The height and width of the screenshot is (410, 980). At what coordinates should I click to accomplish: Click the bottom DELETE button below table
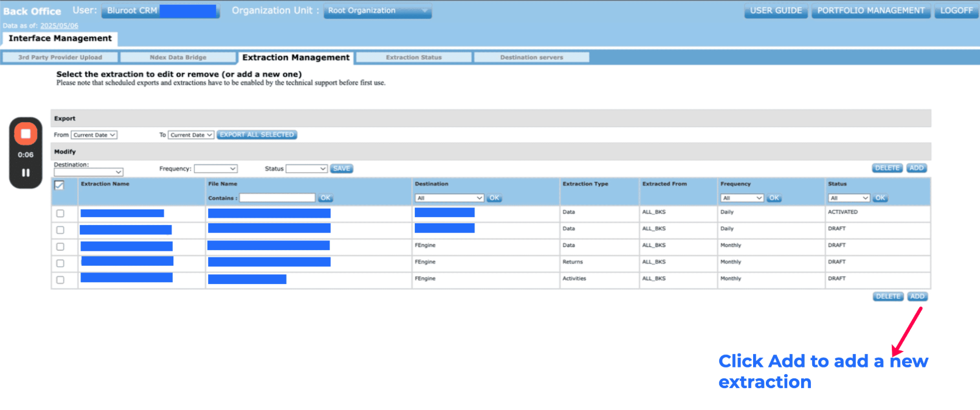(x=888, y=296)
